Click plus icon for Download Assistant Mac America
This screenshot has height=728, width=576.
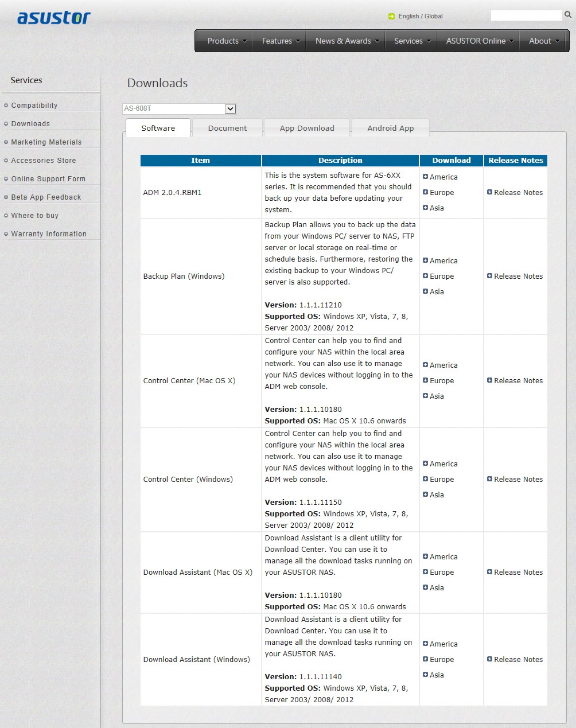pos(425,556)
